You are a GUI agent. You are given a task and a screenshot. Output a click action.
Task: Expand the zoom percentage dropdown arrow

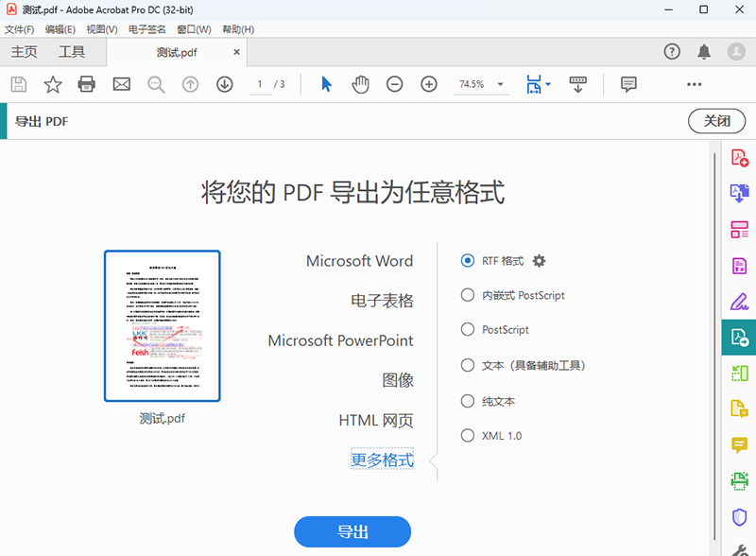[x=501, y=84]
